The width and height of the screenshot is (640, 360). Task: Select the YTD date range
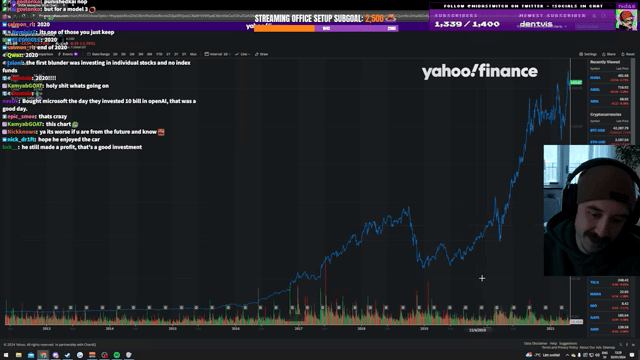pos(159,54)
